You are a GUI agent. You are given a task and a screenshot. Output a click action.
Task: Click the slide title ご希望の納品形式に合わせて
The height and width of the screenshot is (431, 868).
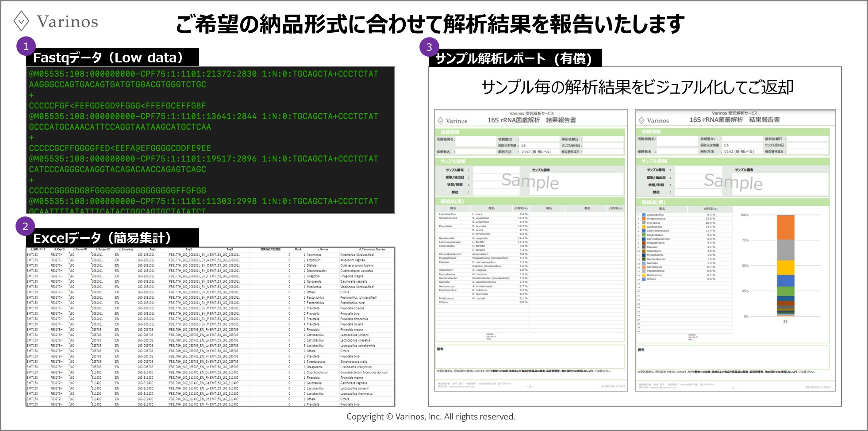point(430,24)
